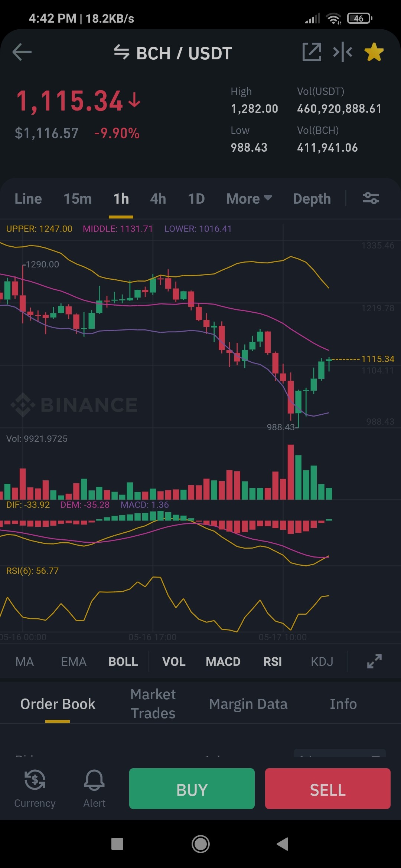Tap the swap pair arrows icon

click(121, 52)
